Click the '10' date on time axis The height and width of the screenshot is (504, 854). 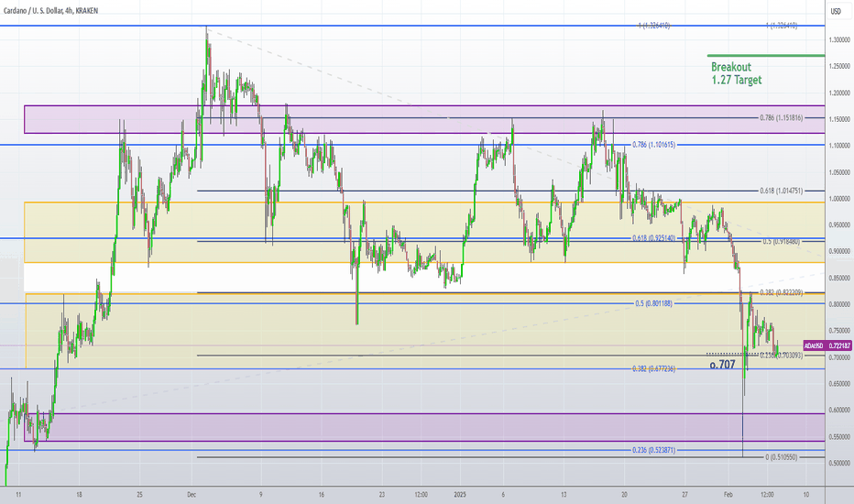(x=806, y=495)
